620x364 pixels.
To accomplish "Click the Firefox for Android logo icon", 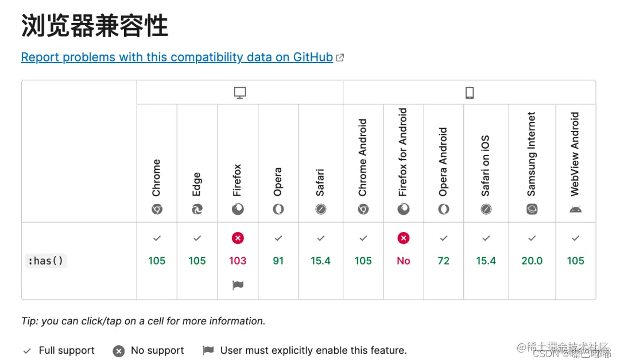I will click(x=404, y=210).
